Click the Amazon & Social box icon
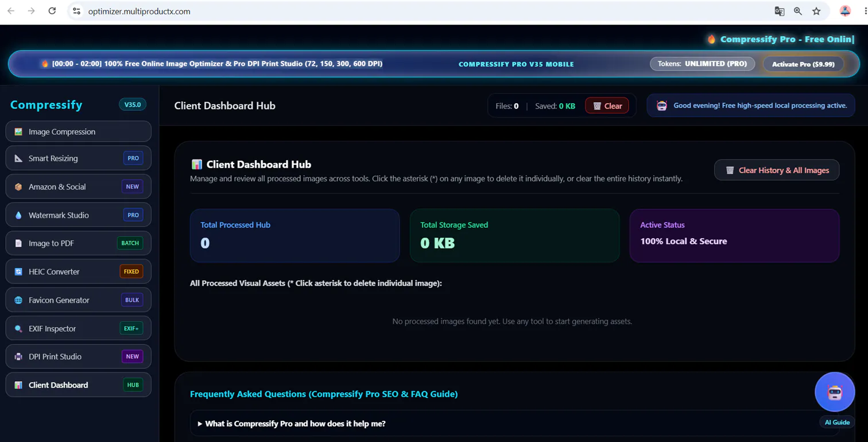 click(x=18, y=187)
